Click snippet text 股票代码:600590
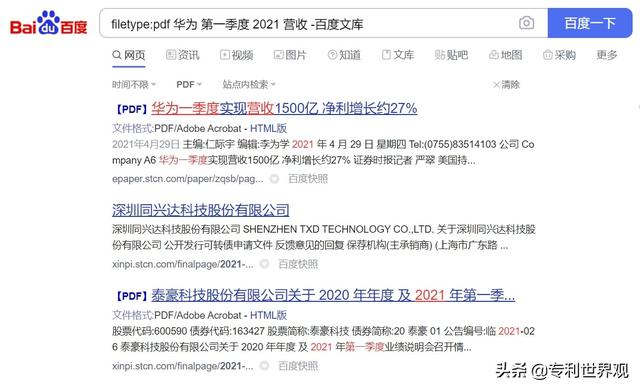Viewport: 640px width, 390px height. pyautogui.click(x=149, y=331)
